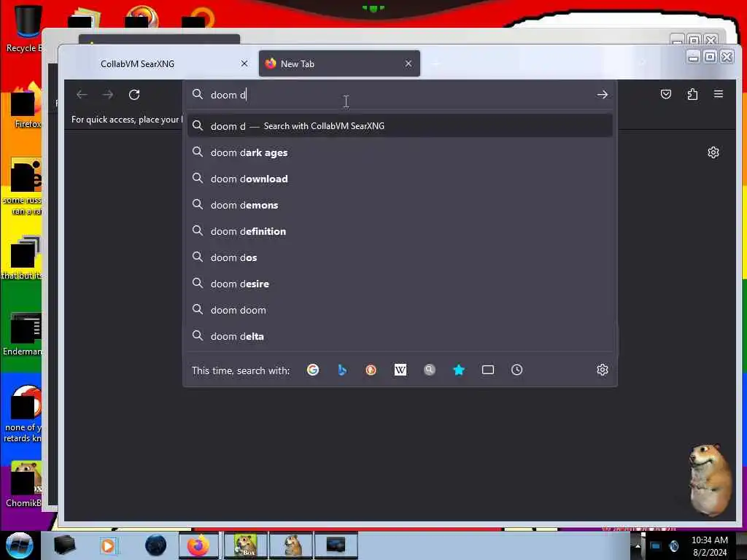This screenshot has height=560, width=747.
Task: Click the Firefox forward arrow button
Action: [108, 95]
